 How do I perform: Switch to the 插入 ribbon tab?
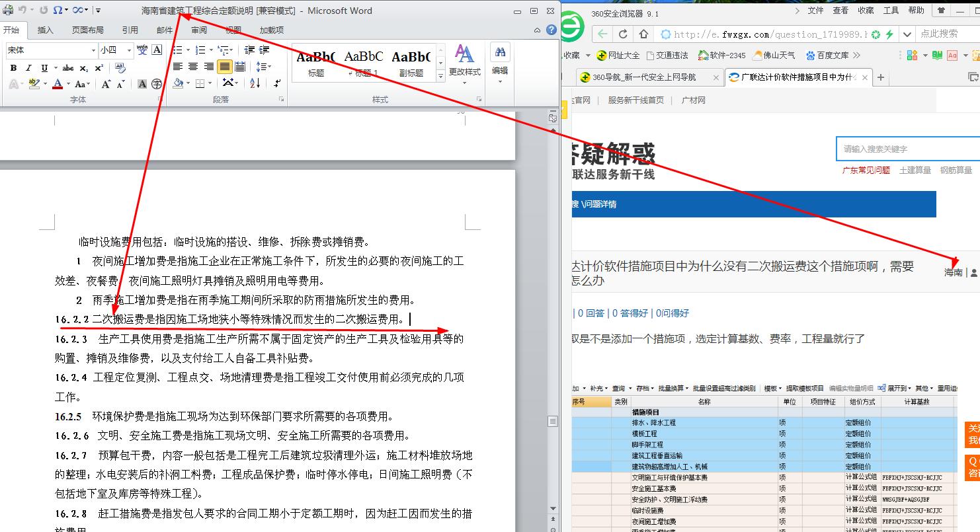[x=46, y=30]
